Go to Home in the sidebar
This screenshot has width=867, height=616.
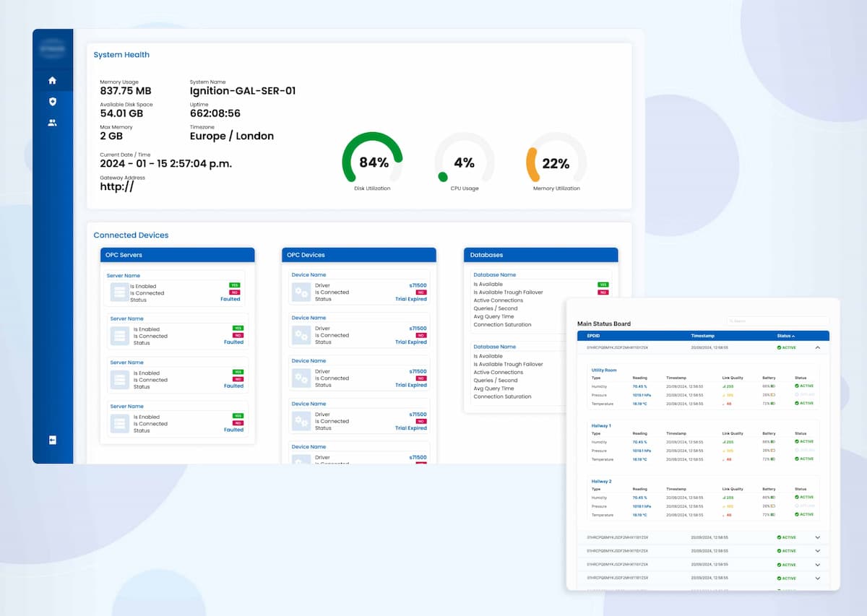pos(52,80)
